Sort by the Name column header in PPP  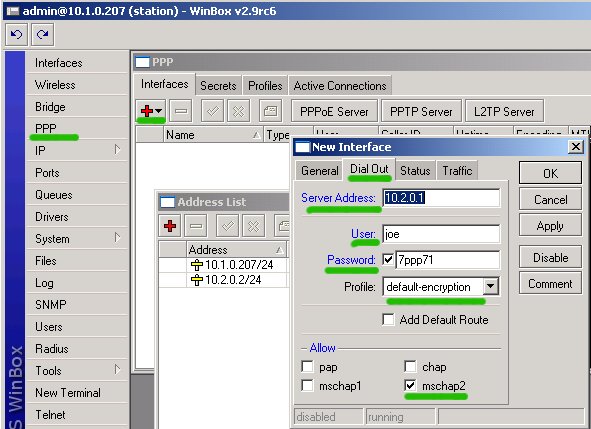tap(213, 135)
